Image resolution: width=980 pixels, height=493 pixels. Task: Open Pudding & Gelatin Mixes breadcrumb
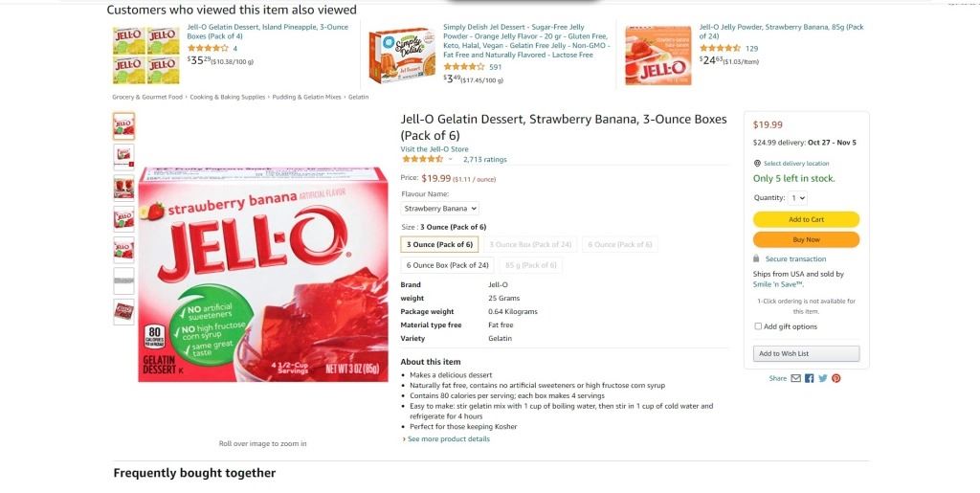pos(306,97)
